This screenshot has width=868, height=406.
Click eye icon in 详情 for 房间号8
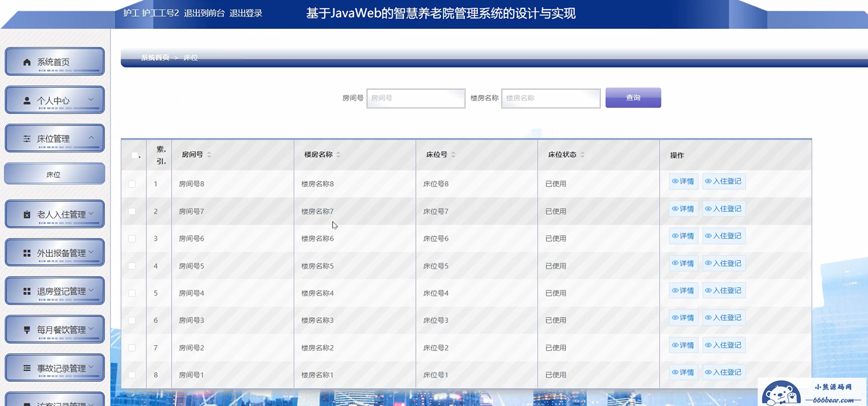[675, 181]
